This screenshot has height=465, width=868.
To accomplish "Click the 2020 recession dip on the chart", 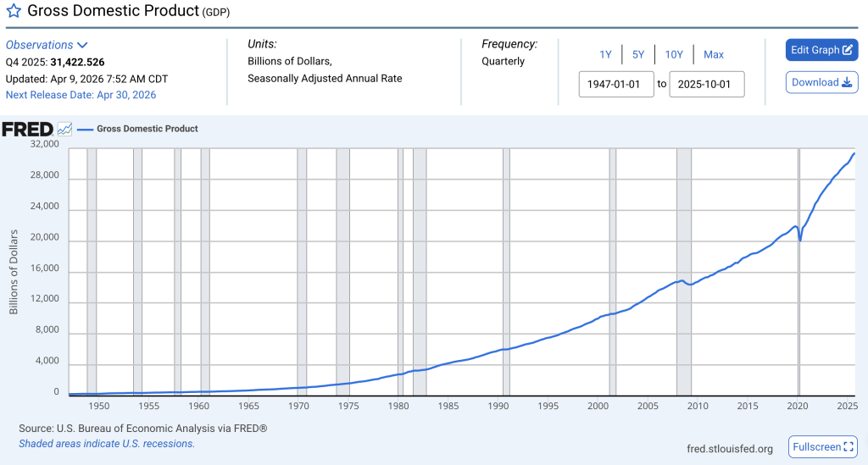I will tap(800, 240).
